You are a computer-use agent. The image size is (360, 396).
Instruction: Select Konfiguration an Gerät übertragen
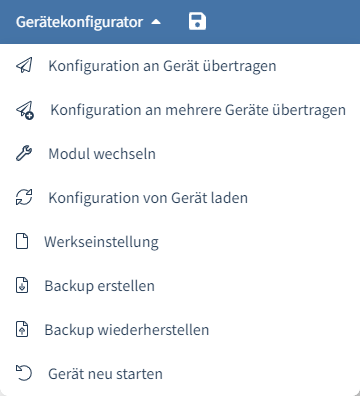point(180,66)
